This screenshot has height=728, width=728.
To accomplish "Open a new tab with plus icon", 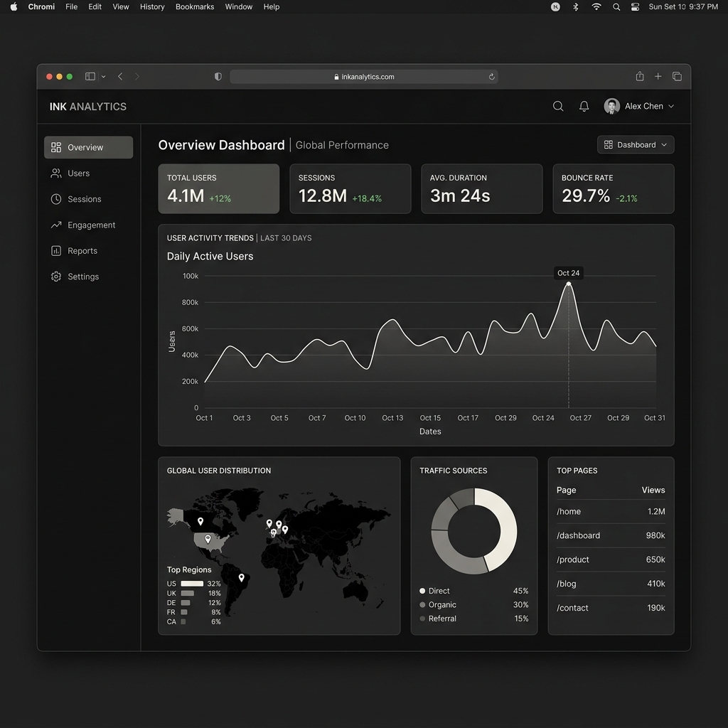I will [658, 77].
